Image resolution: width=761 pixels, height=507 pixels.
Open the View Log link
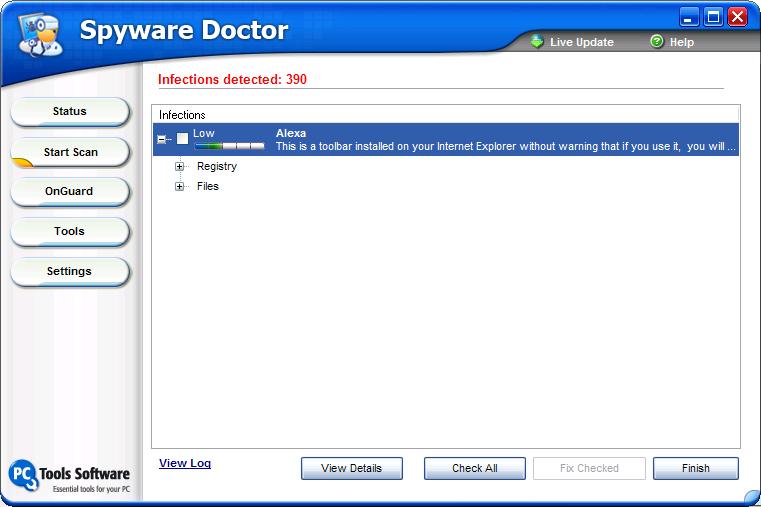point(185,463)
